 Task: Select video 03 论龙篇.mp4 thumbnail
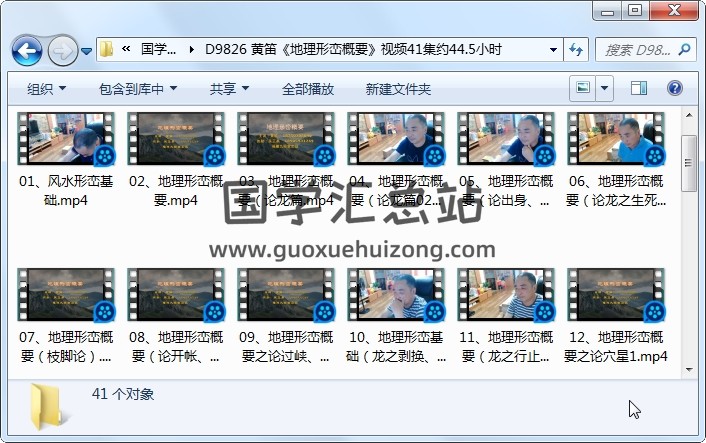(x=286, y=139)
